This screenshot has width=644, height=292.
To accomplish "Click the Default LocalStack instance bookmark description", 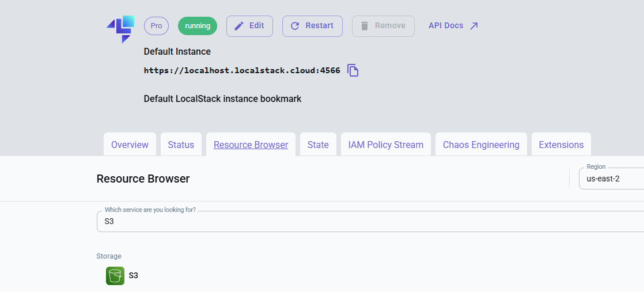I will (x=222, y=99).
